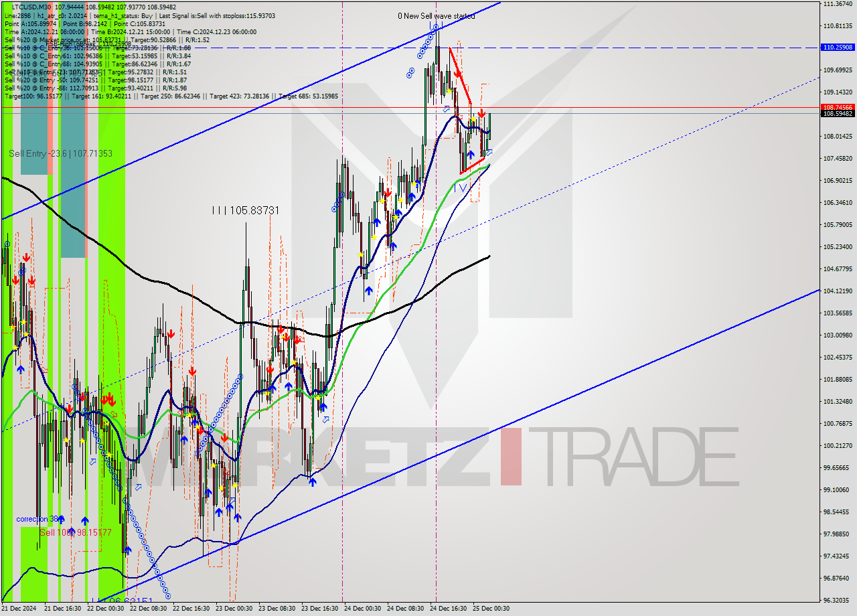The image size is (857, 616).
Task: Click the 110.25908 blue price tag
Action: point(837,48)
